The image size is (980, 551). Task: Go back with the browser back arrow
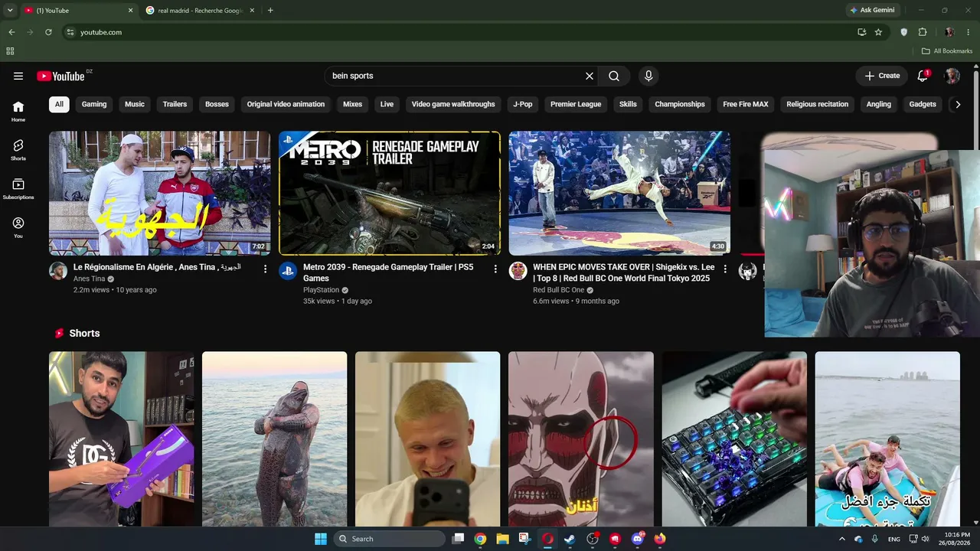(11, 32)
